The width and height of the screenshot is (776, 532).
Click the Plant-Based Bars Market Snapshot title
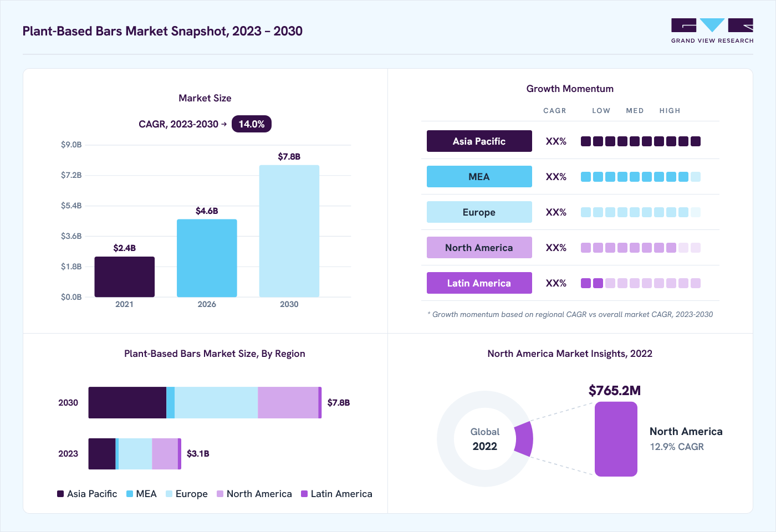click(x=162, y=31)
